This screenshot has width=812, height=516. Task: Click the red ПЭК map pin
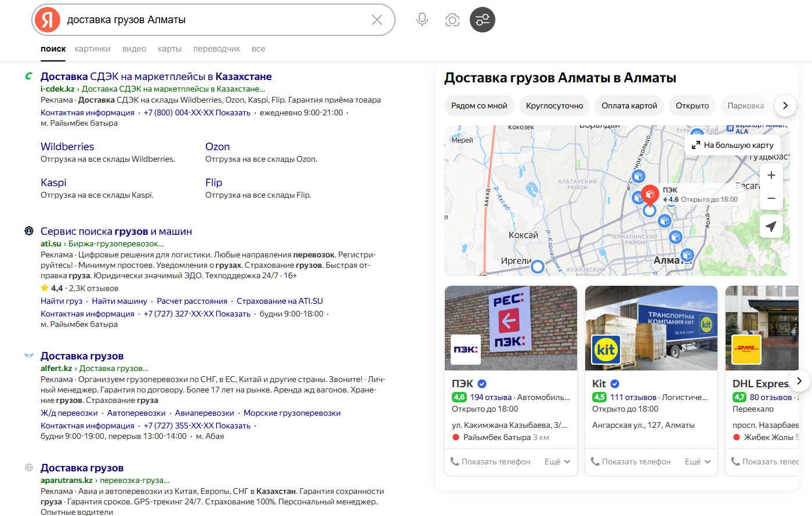pyautogui.click(x=650, y=195)
